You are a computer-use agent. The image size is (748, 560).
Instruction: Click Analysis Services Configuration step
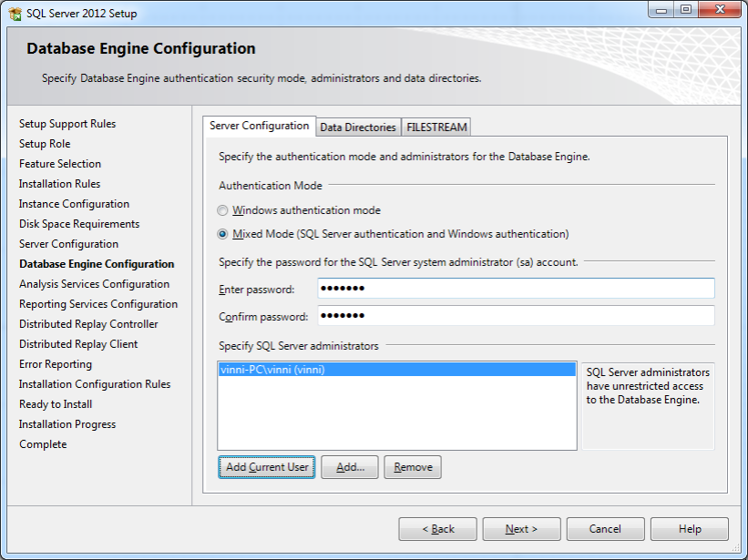coord(95,284)
